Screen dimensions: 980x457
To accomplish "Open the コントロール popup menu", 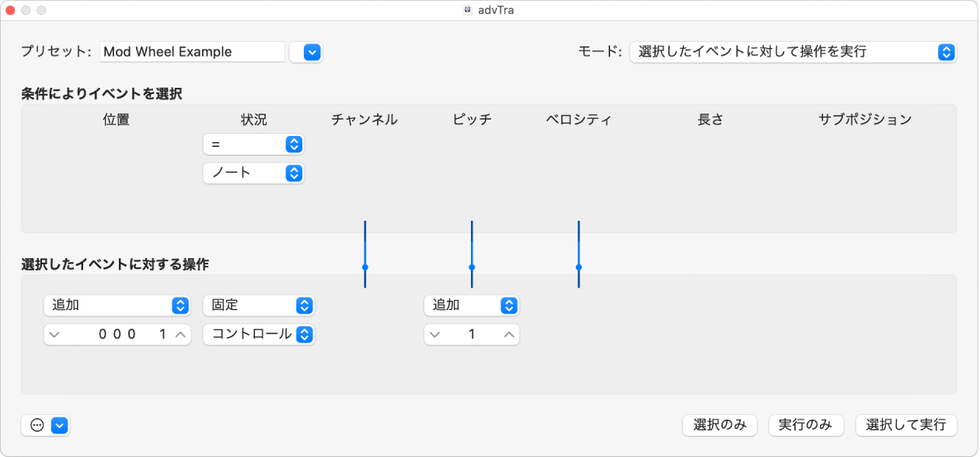I will tap(259, 334).
